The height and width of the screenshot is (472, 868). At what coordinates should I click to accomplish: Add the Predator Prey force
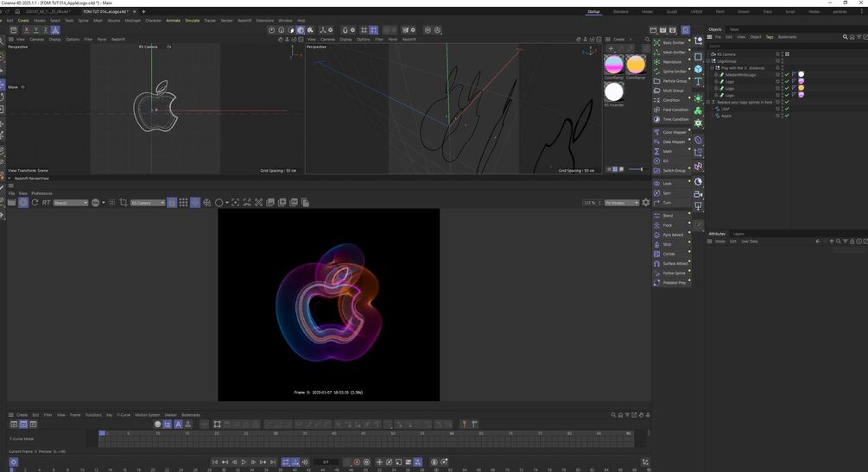click(x=671, y=282)
